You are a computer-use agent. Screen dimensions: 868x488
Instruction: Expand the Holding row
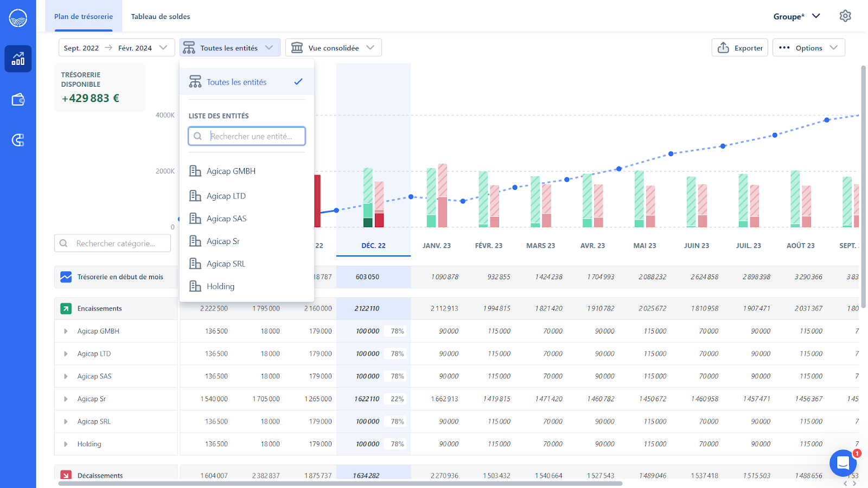[66, 444]
